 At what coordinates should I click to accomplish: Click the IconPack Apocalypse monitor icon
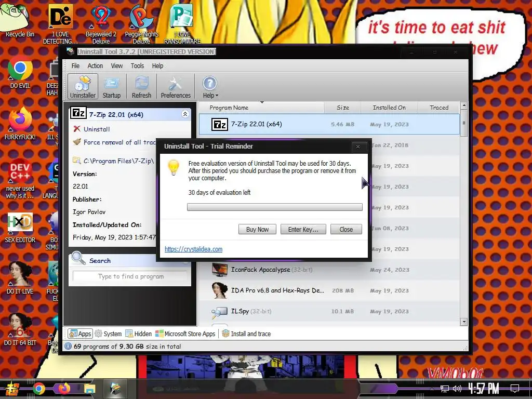click(x=220, y=270)
